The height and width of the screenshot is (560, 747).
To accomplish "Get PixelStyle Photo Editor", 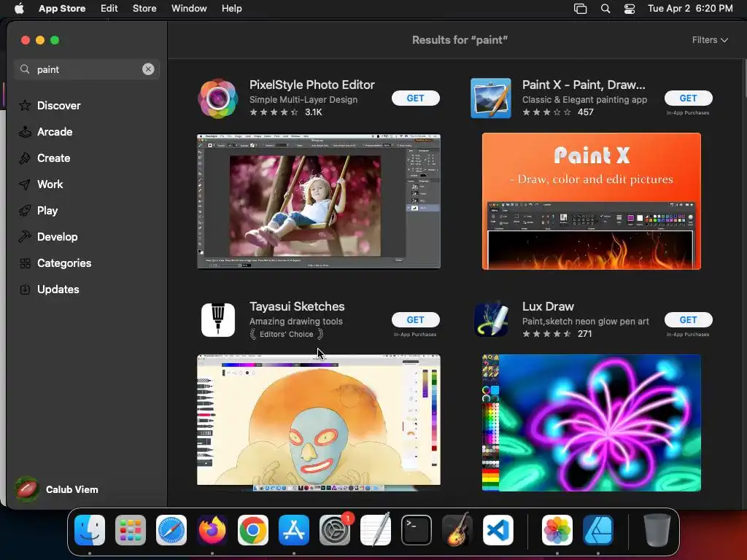I will [415, 98].
